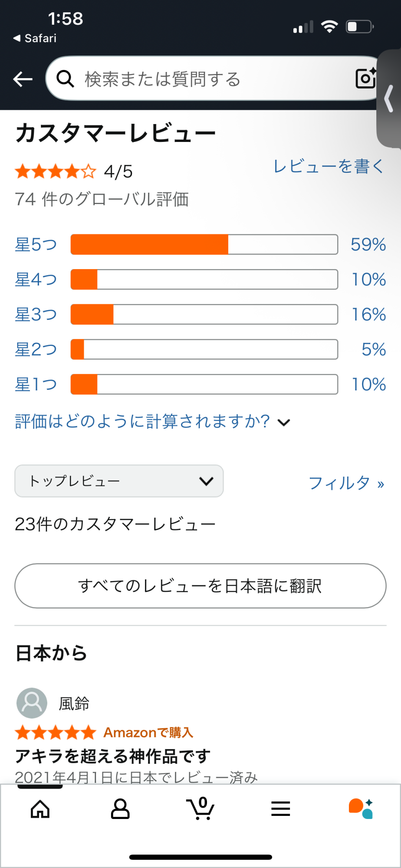Open the shopping cart
401x868 pixels.
200,809
